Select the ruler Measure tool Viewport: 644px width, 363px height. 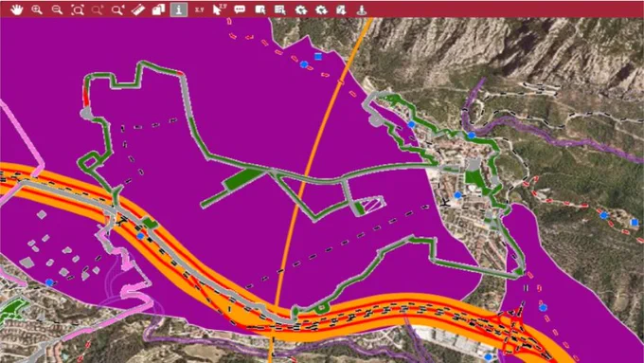(x=138, y=9)
